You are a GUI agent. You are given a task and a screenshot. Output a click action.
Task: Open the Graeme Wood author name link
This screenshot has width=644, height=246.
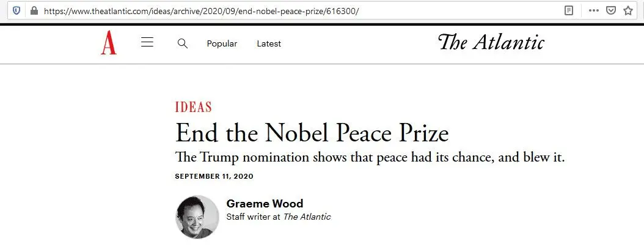[265, 204]
